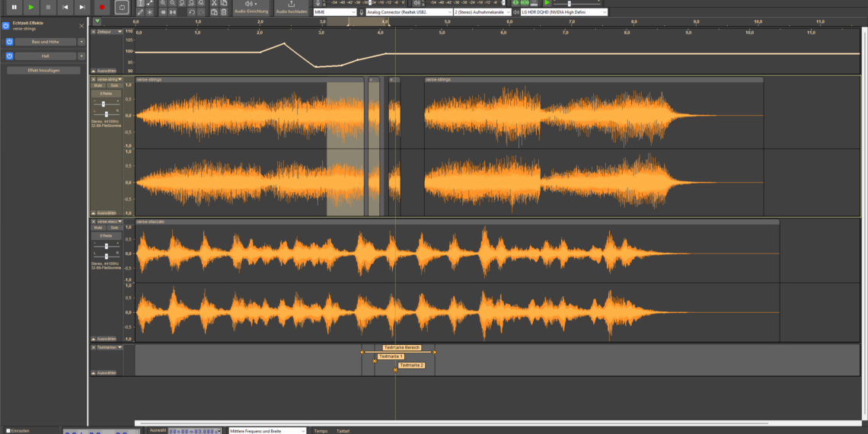Open the Textmarken track dropdown menu
Screen dimensions: 868x434
coord(107,347)
